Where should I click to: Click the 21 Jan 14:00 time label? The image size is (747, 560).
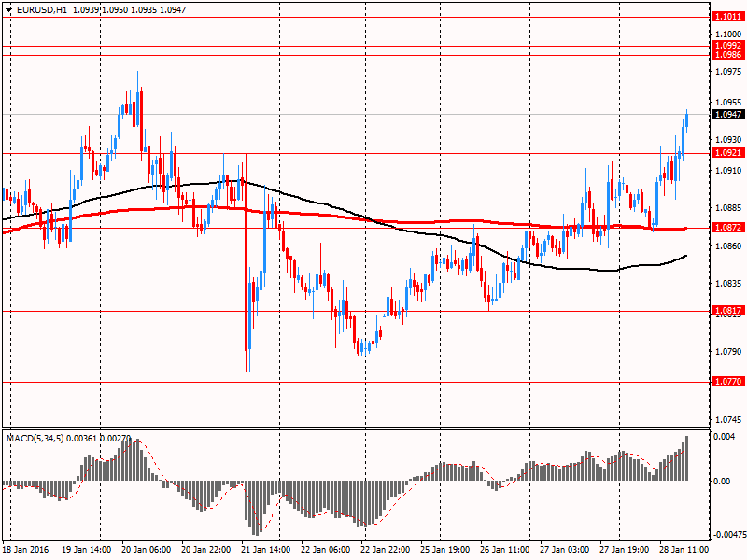click(x=268, y=551)
